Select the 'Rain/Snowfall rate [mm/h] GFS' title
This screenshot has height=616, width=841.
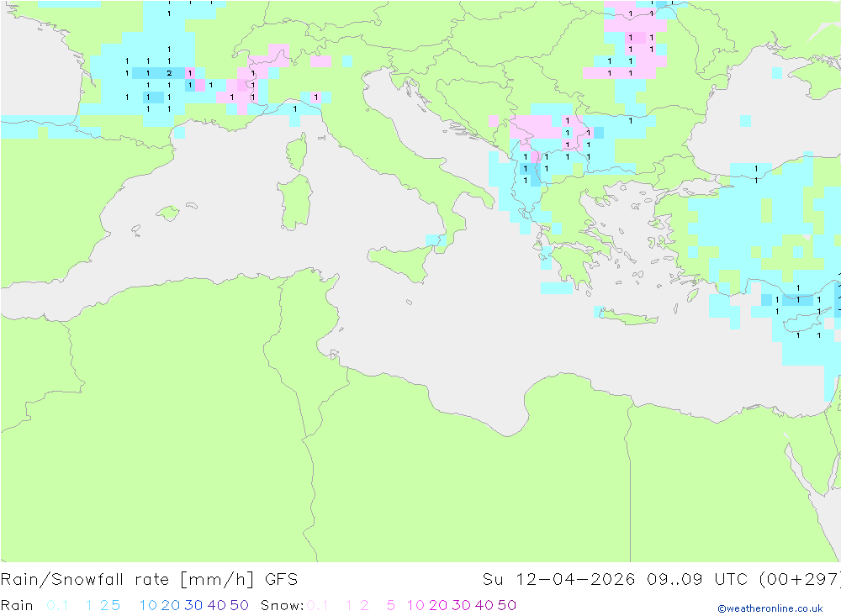point(149,580)
